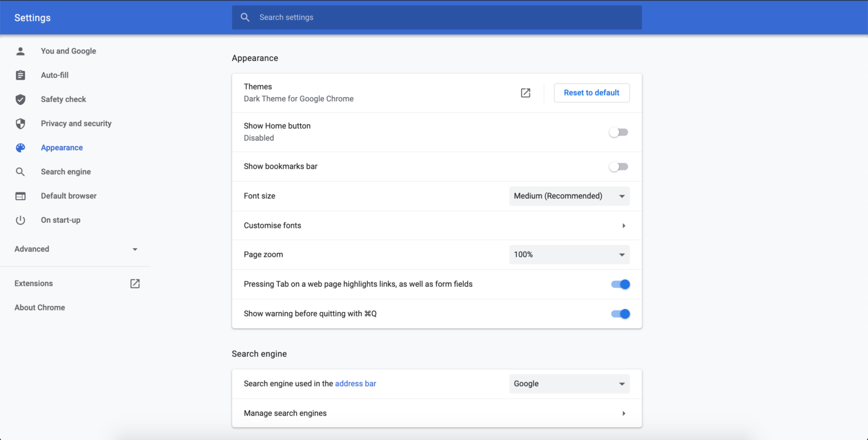Select Default browser in the sidebar
Screen dimensions: 868x440
pyautogui.click(x=68, y=196)
